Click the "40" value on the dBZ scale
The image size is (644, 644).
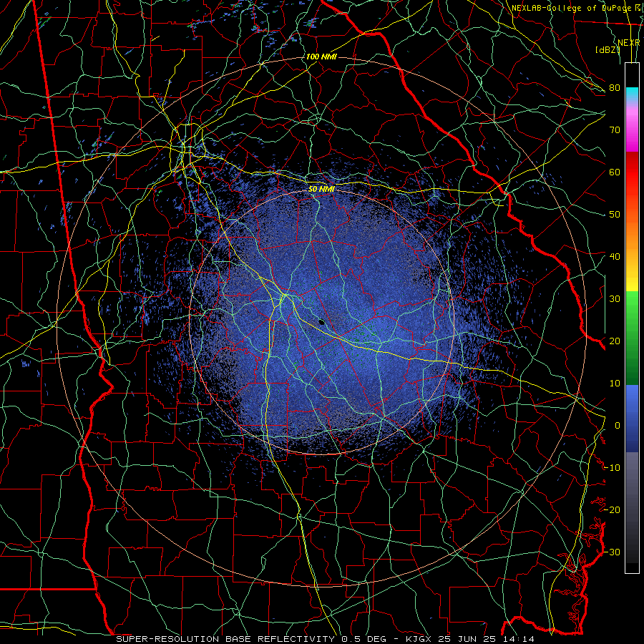[x=615, y=257]
